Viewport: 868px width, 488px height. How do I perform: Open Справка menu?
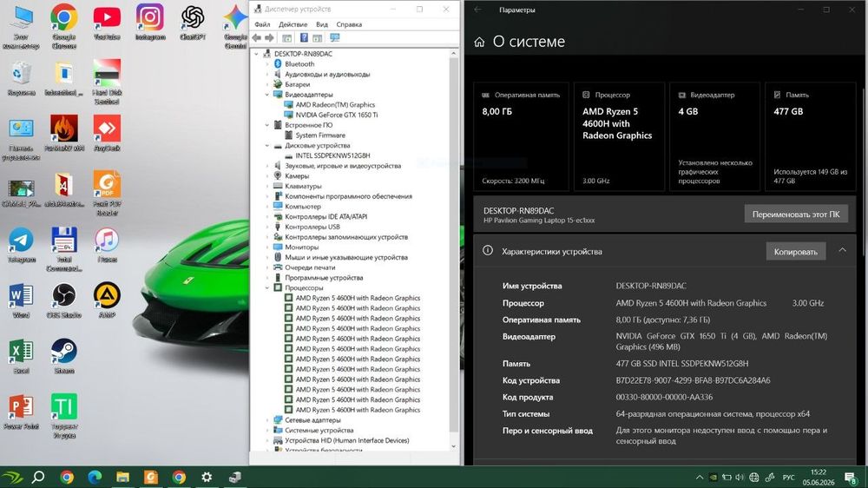[x=349, y=24]
